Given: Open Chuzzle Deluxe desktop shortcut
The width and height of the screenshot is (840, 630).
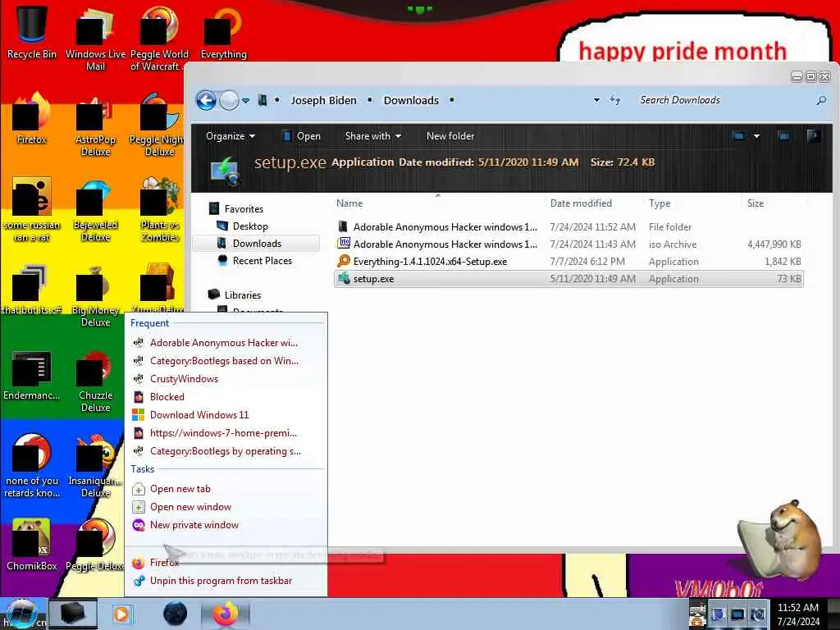Looking at the screenshot, I should pyautogui.click(x=95, y=381).
